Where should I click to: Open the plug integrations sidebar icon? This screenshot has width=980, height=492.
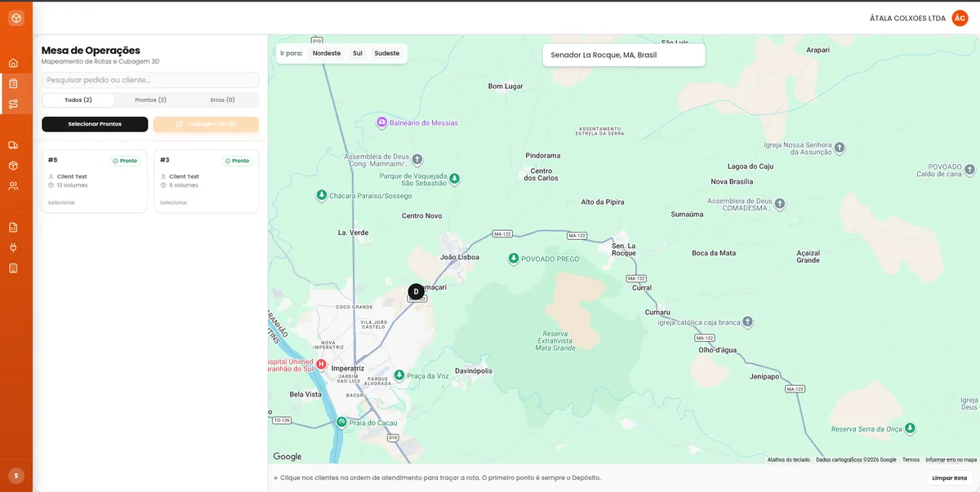pos(13,247)
